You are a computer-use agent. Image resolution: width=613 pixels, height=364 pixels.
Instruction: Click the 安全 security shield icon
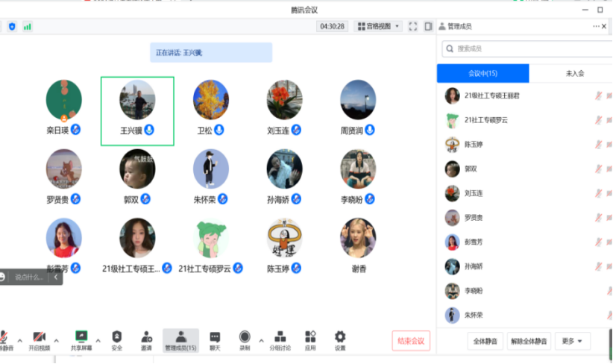pos(117,339)
